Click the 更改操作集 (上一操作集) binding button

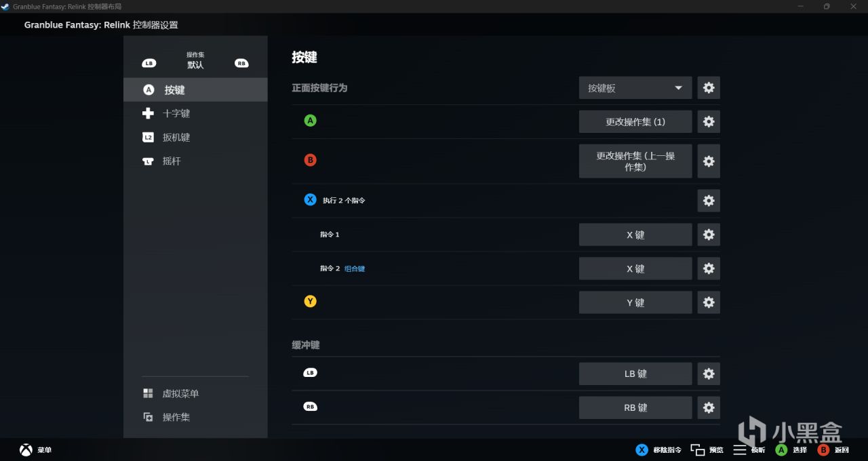(635, 161)
